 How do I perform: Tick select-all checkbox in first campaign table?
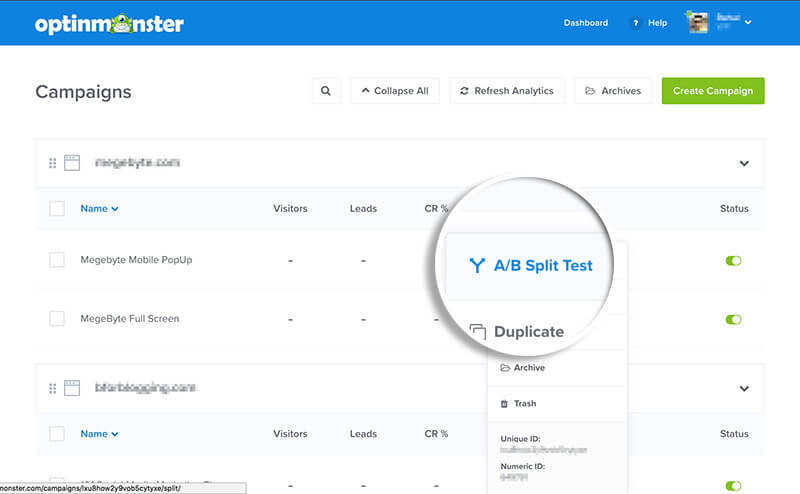57,209
